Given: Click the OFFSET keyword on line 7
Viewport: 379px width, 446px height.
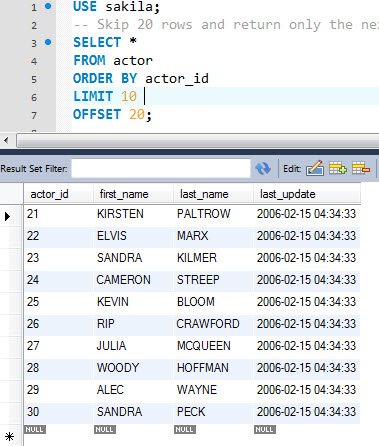Looking at the screenshot, I should [97, 114].
